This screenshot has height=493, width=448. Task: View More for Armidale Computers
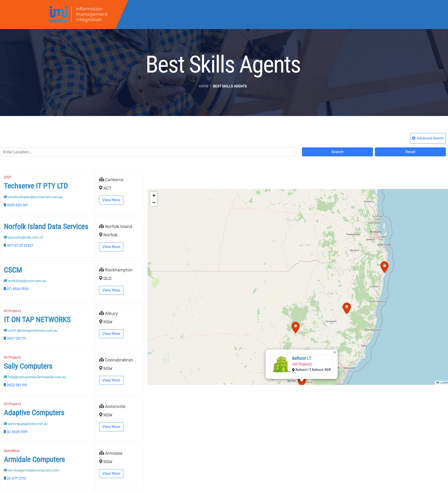[111, 473]
